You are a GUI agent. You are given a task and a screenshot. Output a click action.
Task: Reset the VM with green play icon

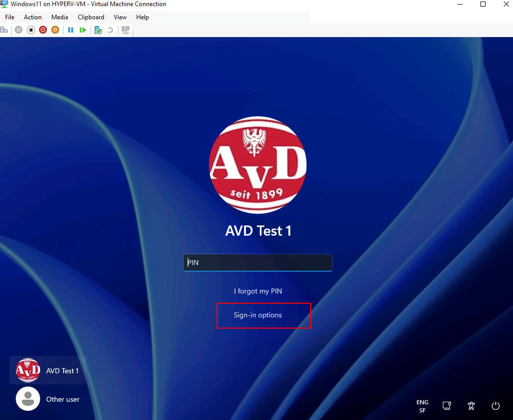(x=83, y=30)
